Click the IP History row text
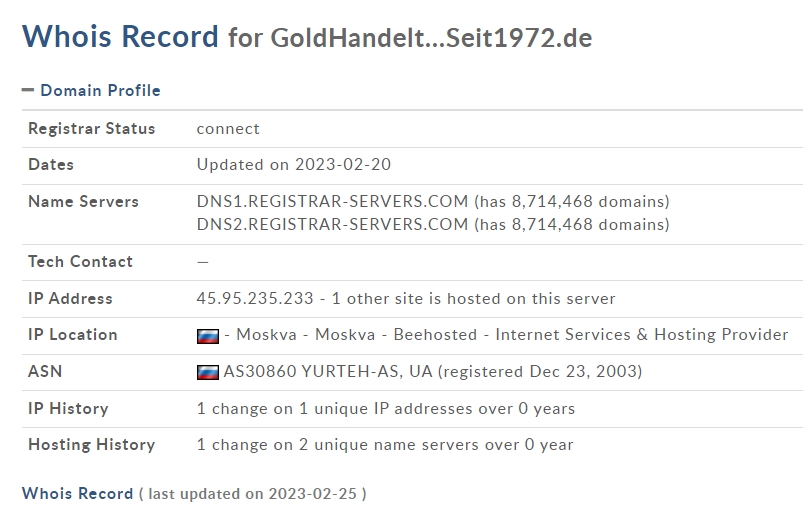 [386, 409]
